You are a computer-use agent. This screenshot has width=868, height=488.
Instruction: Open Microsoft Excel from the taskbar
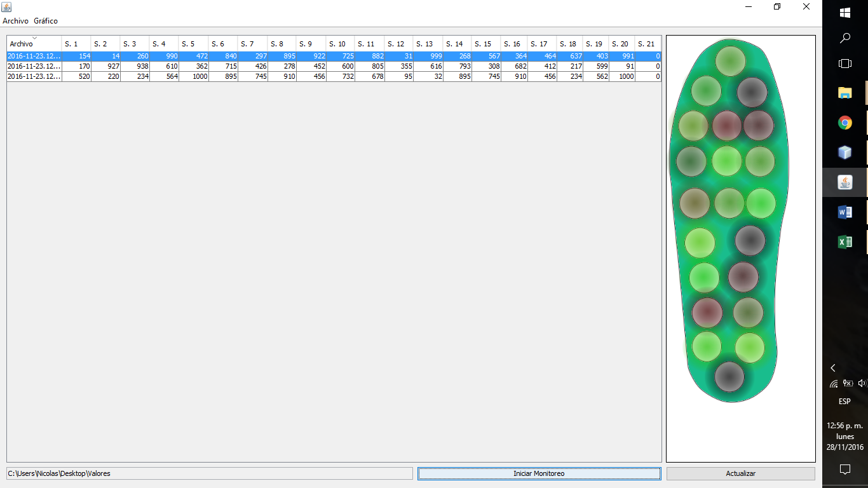pyautogui.click(x=845, y=242)
